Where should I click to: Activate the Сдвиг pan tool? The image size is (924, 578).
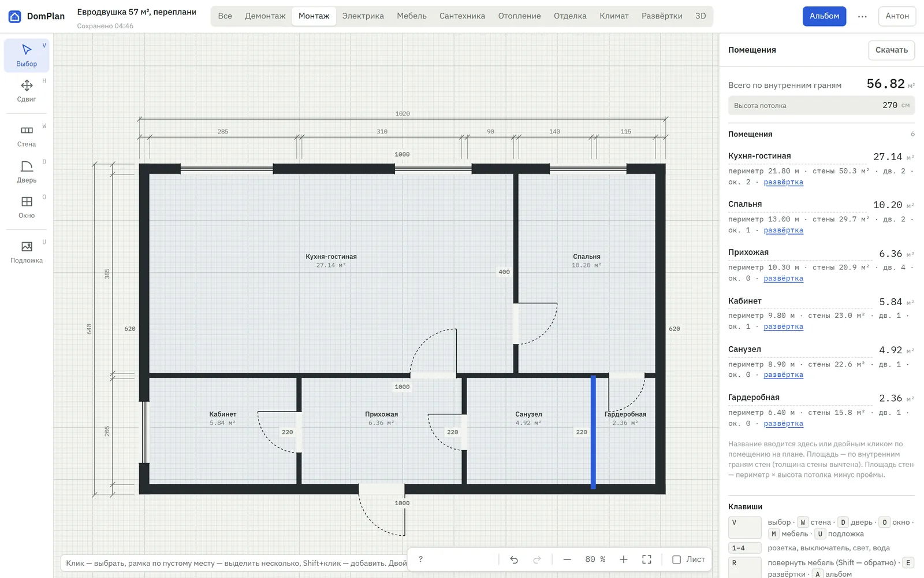[x=27, y=91]
